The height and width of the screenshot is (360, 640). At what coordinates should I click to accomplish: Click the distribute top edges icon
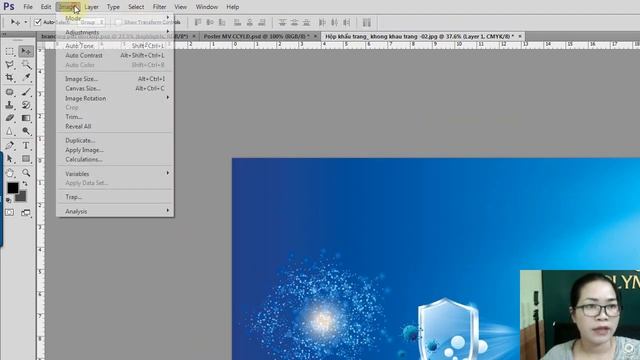click(282, 22)
